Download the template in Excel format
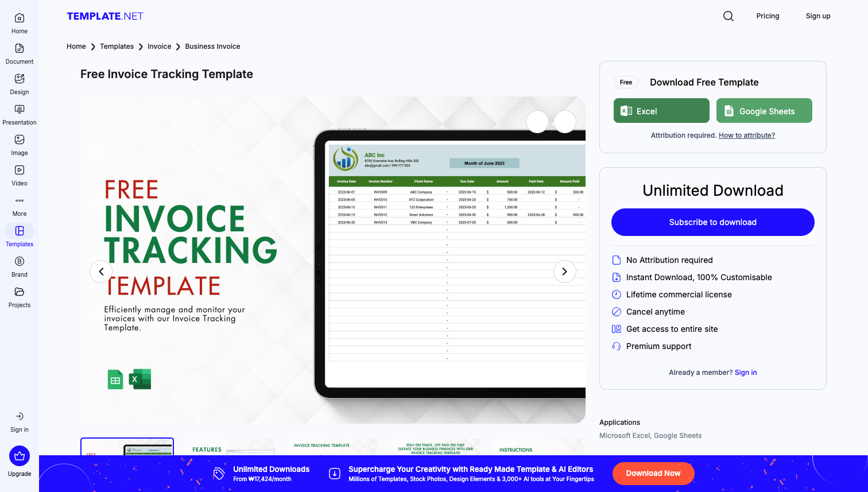The height and width of the screenshot is (492, 868). tap(661, 110)
